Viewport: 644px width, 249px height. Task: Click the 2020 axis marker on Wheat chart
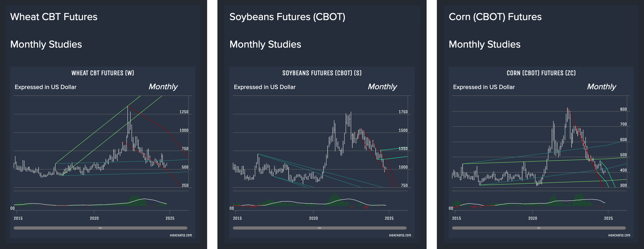94,218
